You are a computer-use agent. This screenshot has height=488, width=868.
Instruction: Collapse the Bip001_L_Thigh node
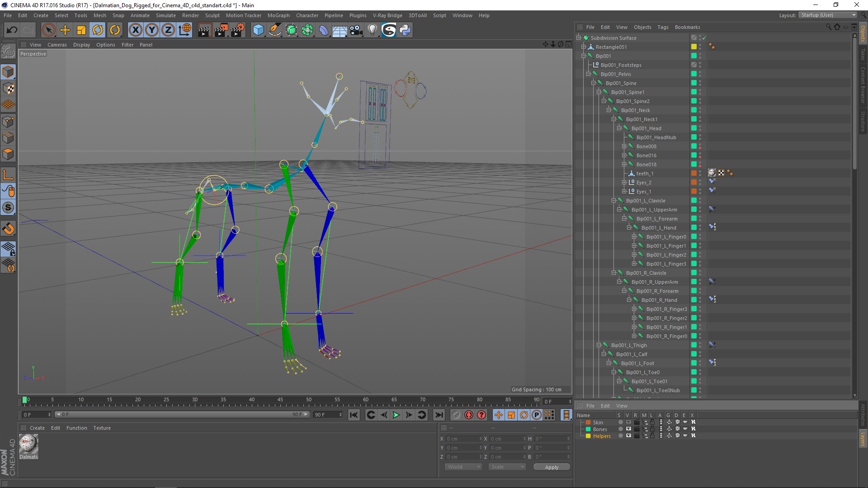599,345
